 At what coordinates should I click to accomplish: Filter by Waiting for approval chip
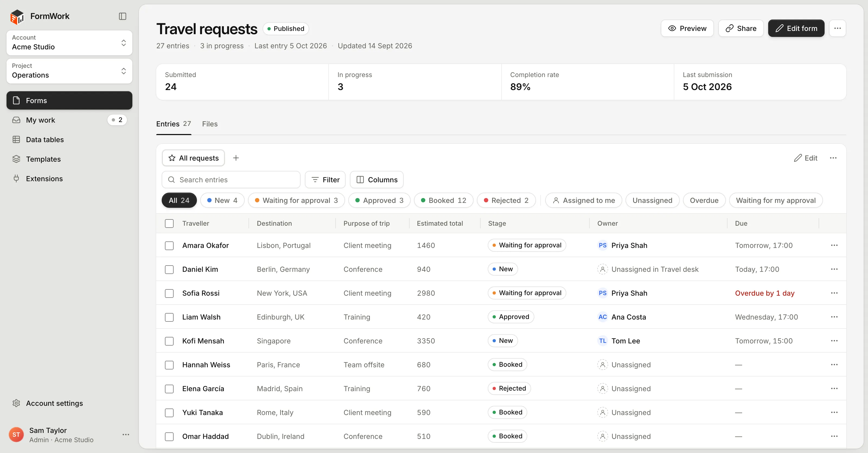click(296, 200)
